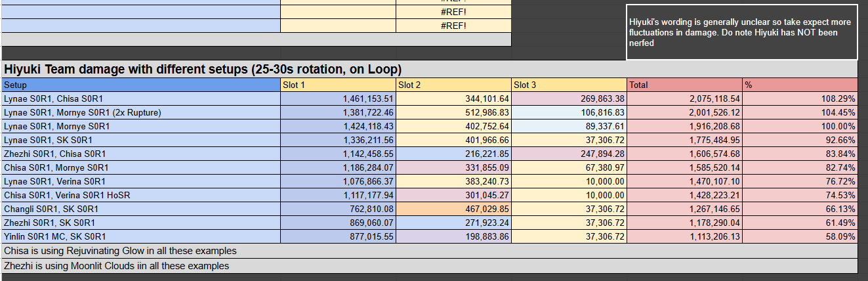This screenshot has width=868, height=281.
Task: Click the Total value 1,916,208.68
Action: point(684,126)
